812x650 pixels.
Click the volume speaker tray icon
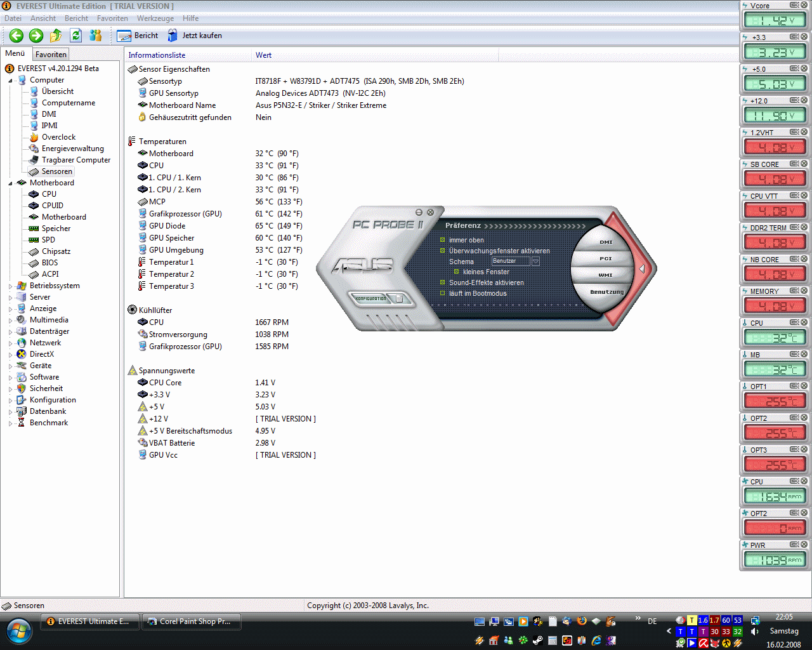click(x=755, y=632)
